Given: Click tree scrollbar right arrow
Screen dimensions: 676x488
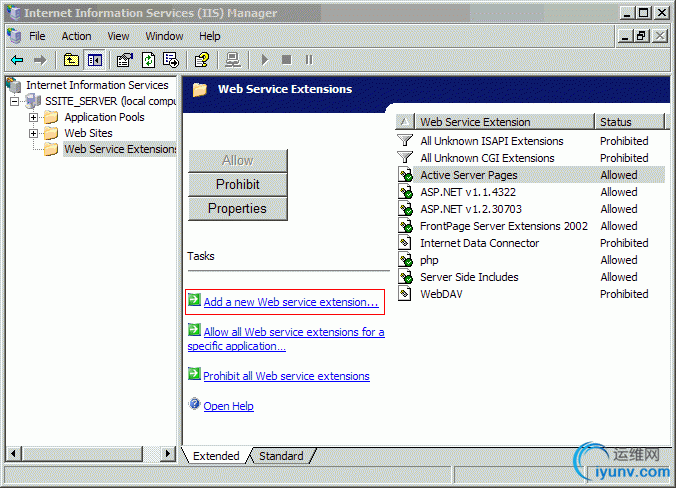Looking at the screenshot, I should click(168, 454).
